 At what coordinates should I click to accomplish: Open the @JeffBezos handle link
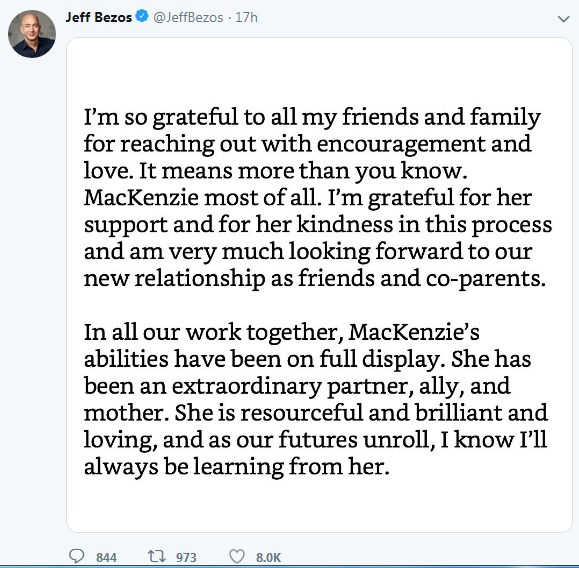tap(188, 17)
